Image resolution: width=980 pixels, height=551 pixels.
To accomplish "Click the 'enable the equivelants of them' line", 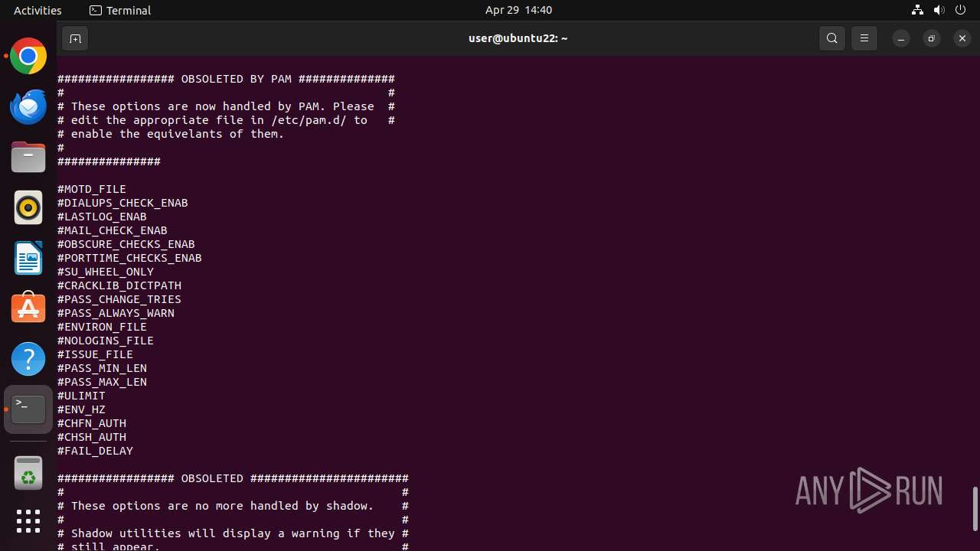I will (x=171, y=134).
